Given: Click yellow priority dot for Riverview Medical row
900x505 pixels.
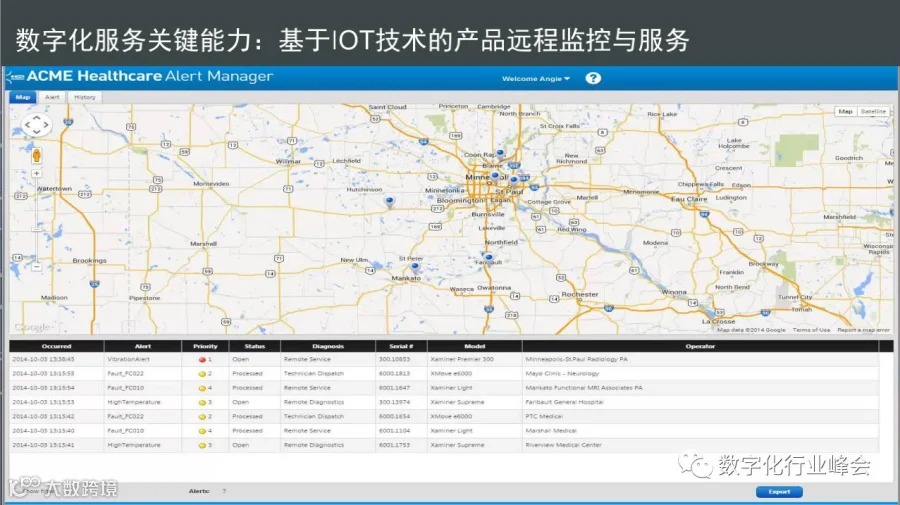Looking at the screenshot, I should point(202,445).
